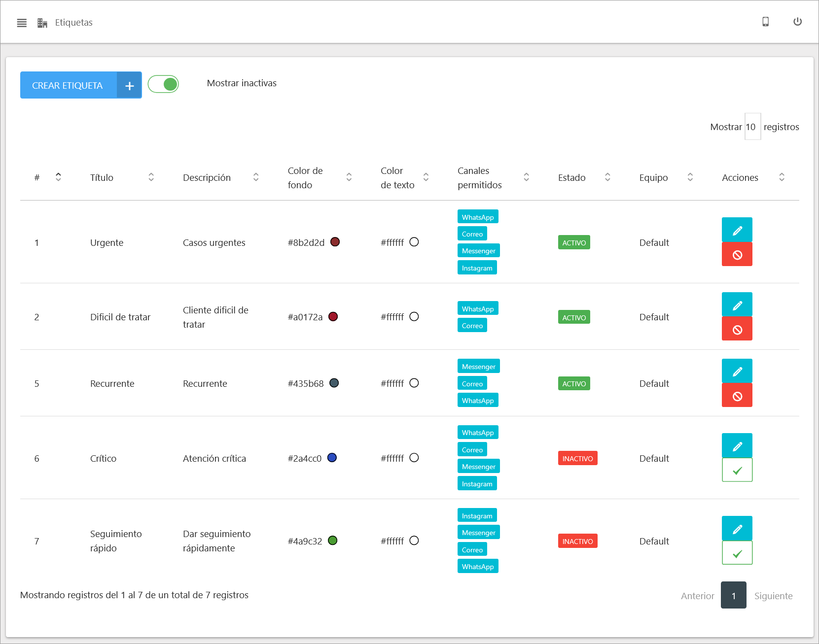819x644 pixels.
Task: Sort table by Título column
Action: point(151,177)
